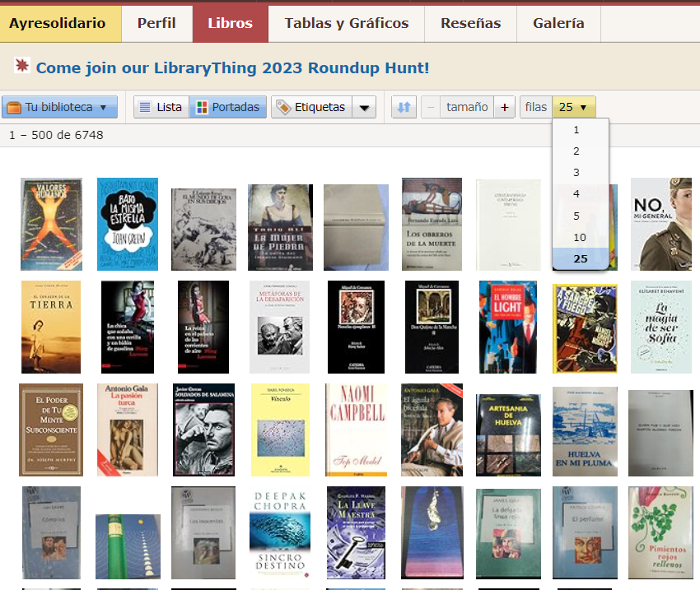Open yellow Vínculo book cover
The height and width of the screenshot is (590, 700).
click(280, 430)
